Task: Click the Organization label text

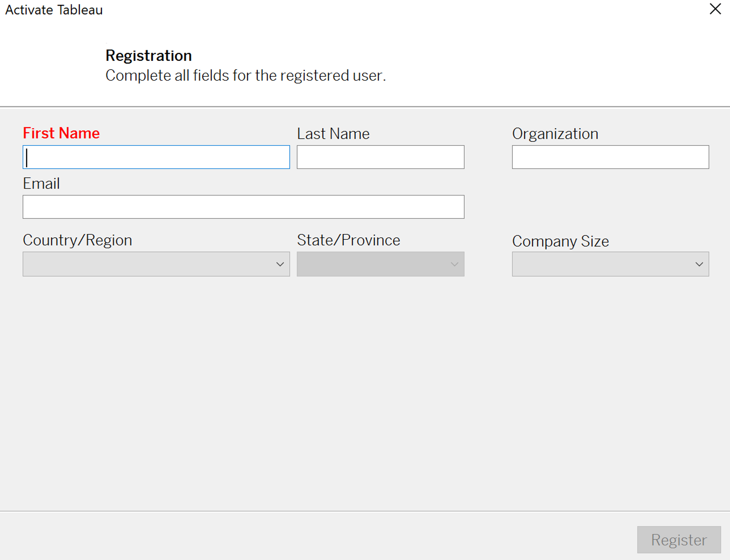Action: (555, 133)
